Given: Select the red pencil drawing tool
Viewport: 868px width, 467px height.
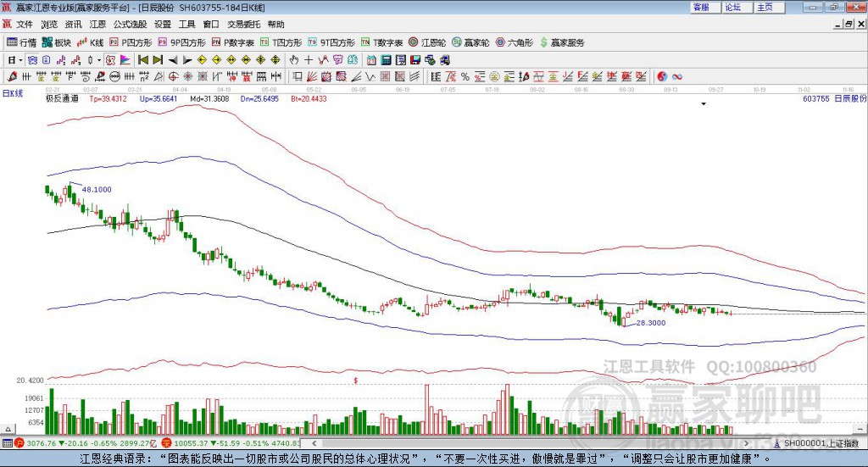Looking at the screenshot, I should pos(12,76).
